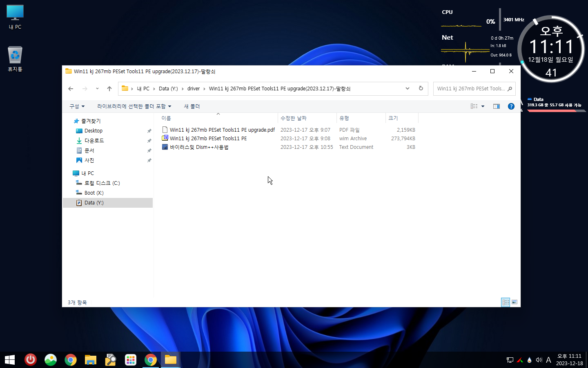The width and height of the screenshot is (588, 368).
Task: Select 사진 in navigation pane
Action: 89,160
